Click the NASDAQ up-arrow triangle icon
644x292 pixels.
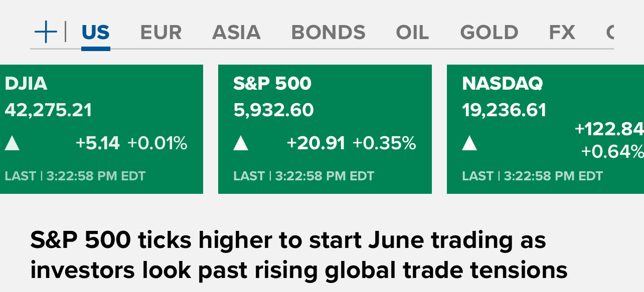point(469,144)
